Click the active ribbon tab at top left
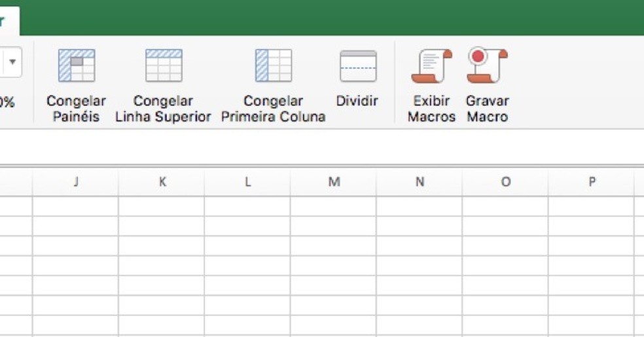This screenshot has height=337, width=644. [x=8, y=21]
